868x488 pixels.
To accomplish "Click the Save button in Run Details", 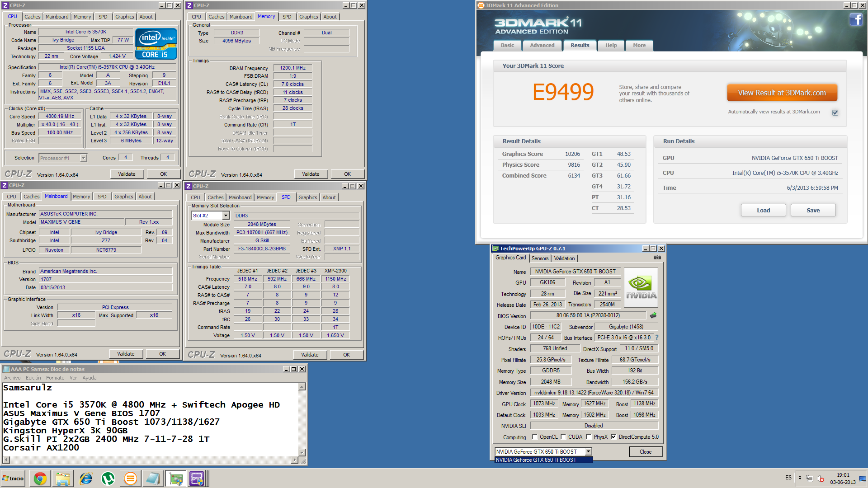I will tap(813, 210).
